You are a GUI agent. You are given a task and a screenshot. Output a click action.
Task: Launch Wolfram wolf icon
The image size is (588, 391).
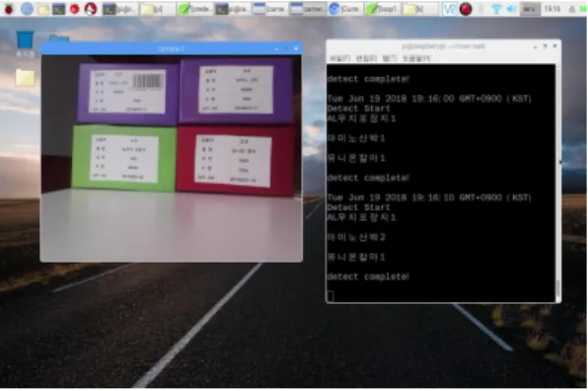pyautogui.click(x=90, y=9)
